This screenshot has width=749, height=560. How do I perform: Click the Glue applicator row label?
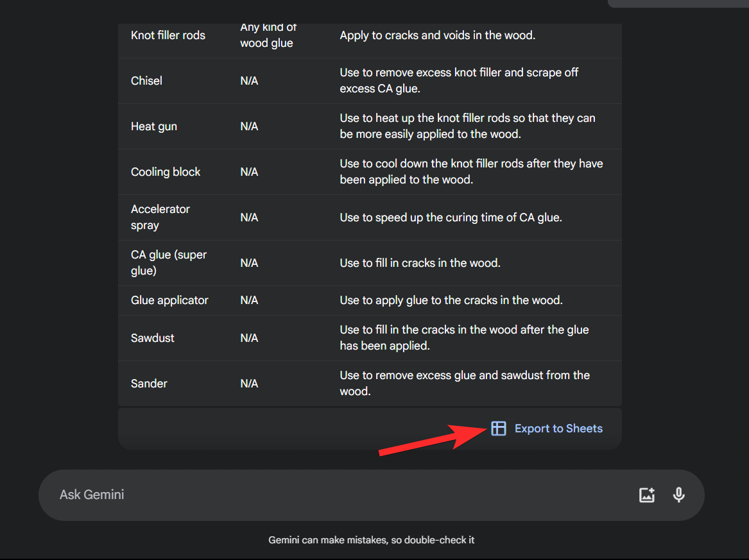169,300
